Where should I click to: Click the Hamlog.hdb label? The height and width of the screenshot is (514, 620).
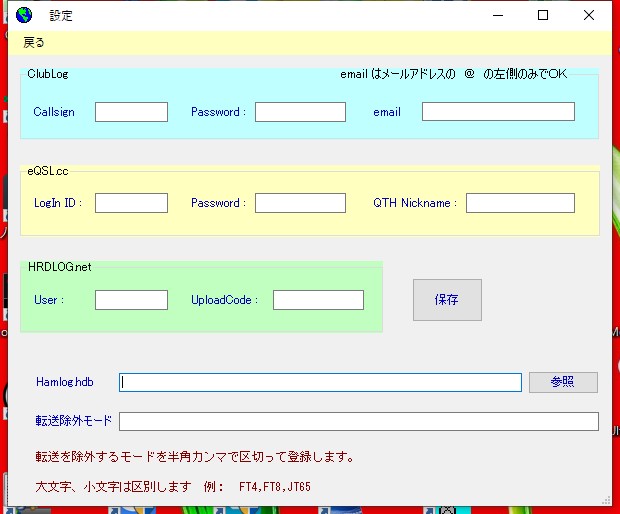click(x=65, y=382)
